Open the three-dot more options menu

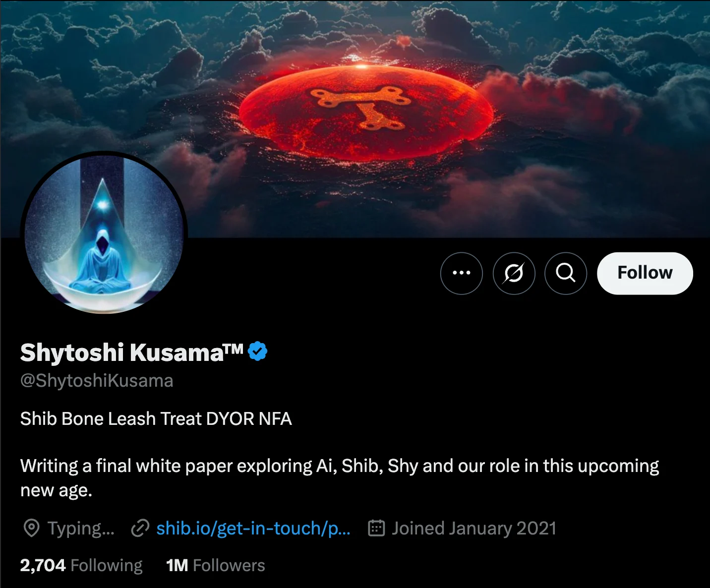[x=461, y=273]
